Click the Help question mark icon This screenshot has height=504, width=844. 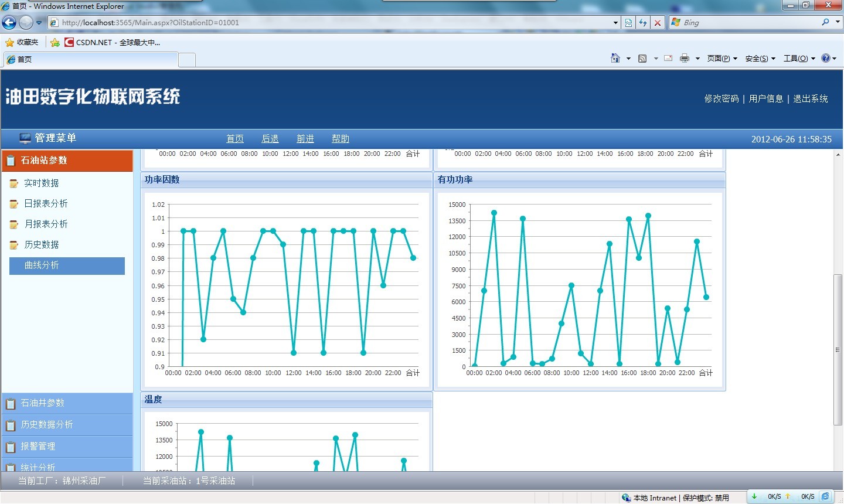(x=826, y=58)
